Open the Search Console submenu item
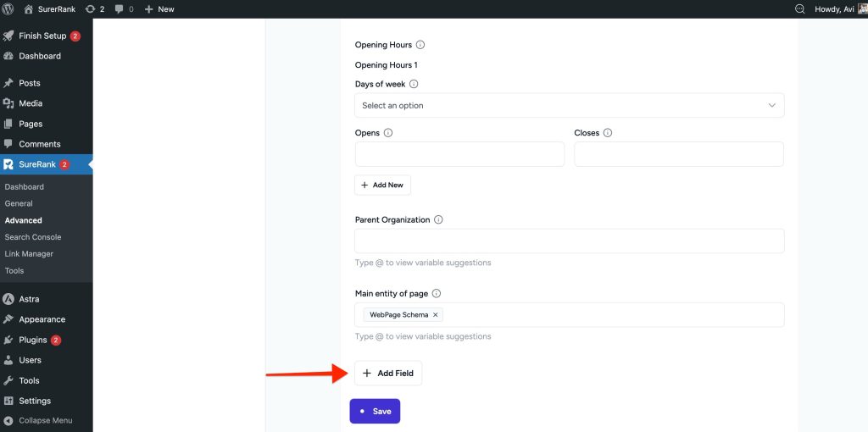 33,237
